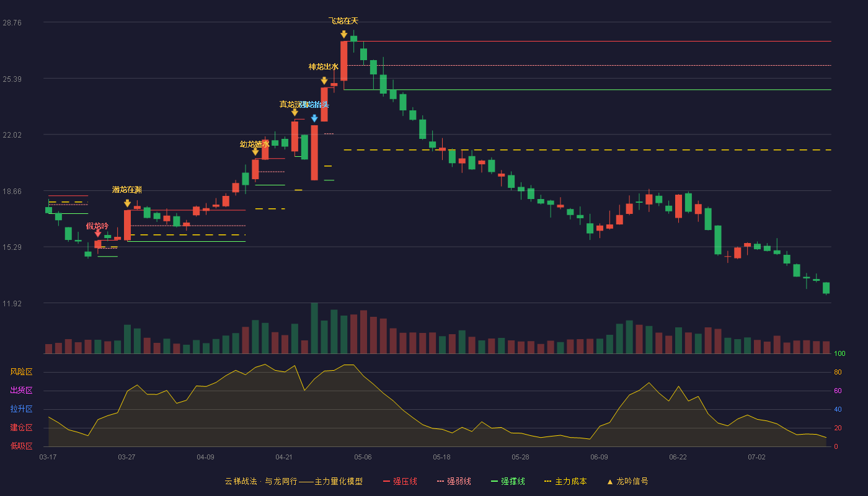The height and width of the screenshot is (496, 868).
Task: Click the 出货区 zone label
Action: [x=22, y=391]
